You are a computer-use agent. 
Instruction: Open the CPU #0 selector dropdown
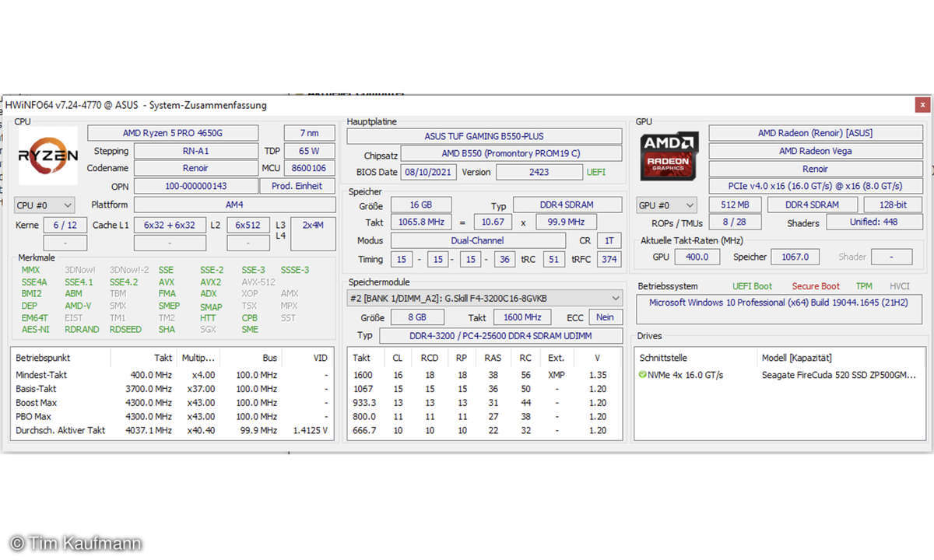tap(45, 205)
